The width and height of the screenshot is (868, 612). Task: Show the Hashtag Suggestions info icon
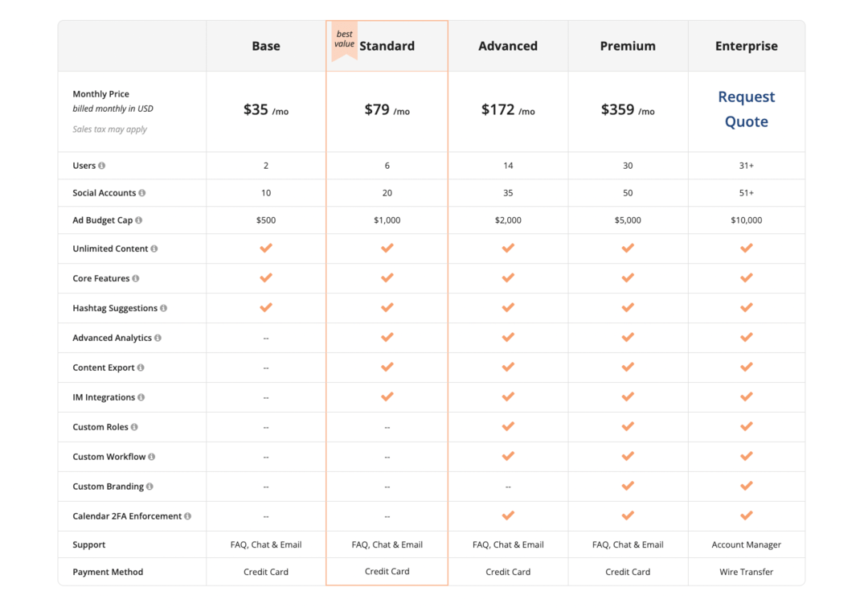point(163,309)
